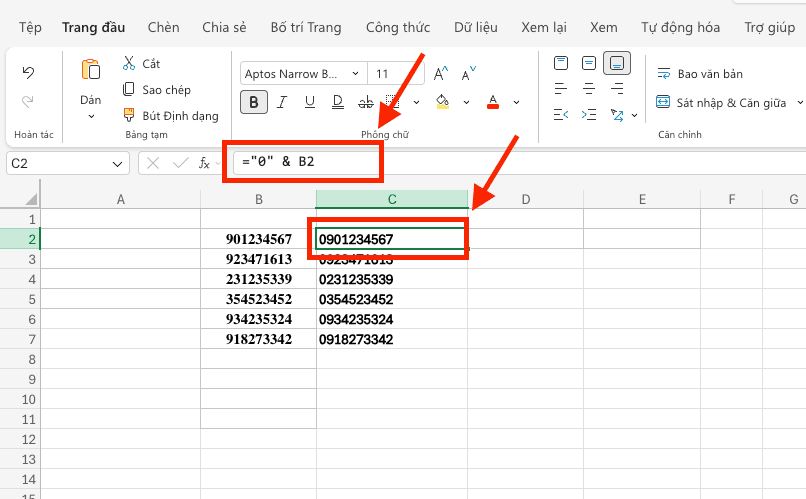Select column B header
Screen dimensions: 806x499
pos(259,199)
